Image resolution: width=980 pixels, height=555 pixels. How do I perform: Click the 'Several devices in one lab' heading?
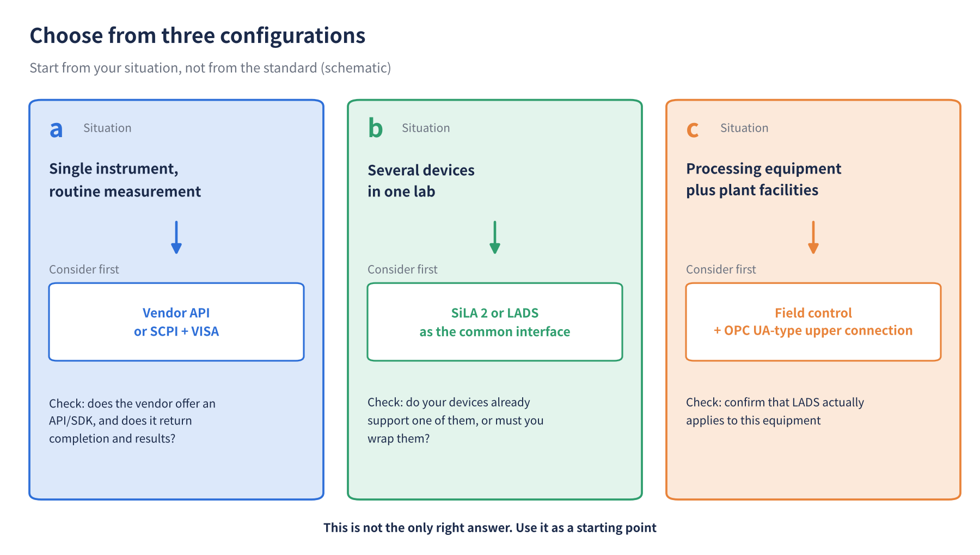[x=421, y=181]
